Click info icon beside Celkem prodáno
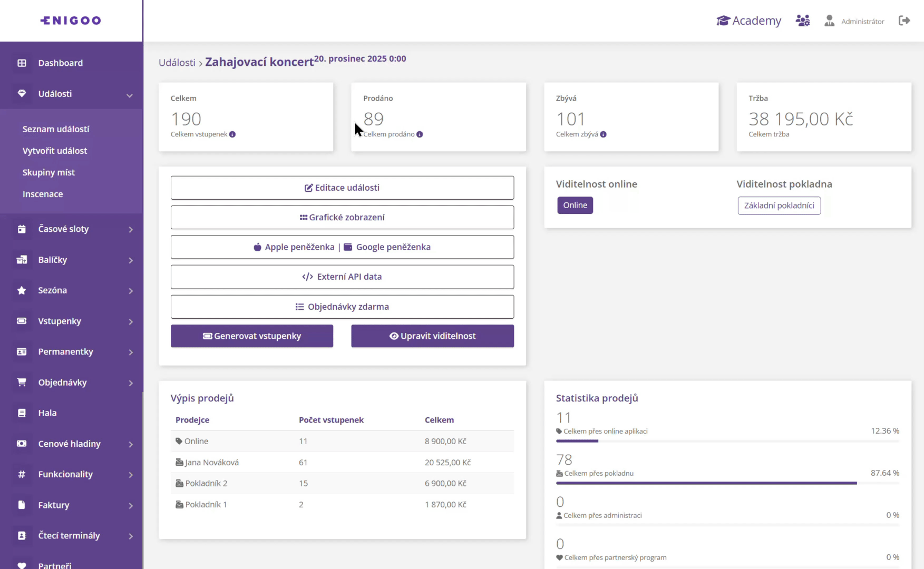924x569 pixels. tap(420, 134)
